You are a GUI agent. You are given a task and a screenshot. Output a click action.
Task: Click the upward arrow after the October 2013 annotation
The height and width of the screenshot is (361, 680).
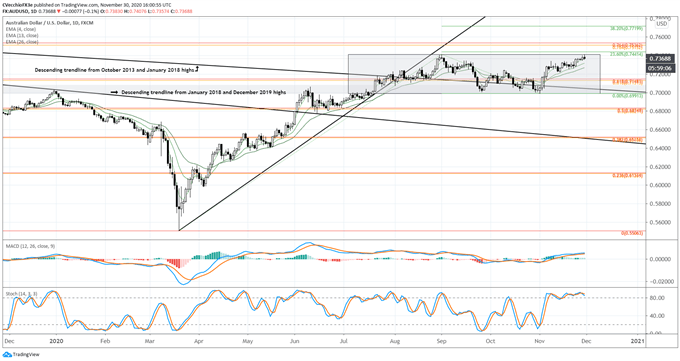[197, 69]
